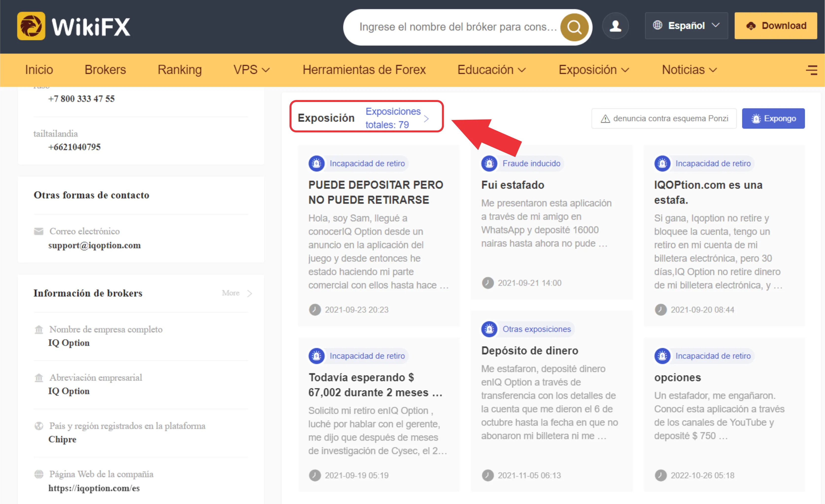Click the broker name search input field
825x504 pixels.
(458, 27)
